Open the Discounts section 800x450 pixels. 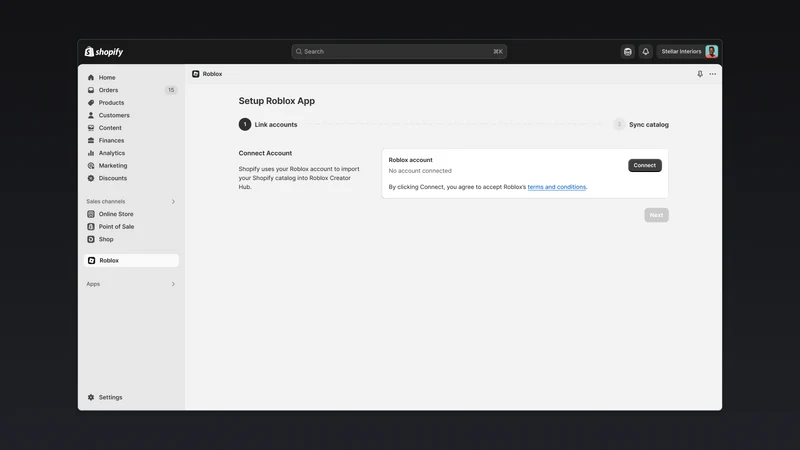(x=112, y=179)
